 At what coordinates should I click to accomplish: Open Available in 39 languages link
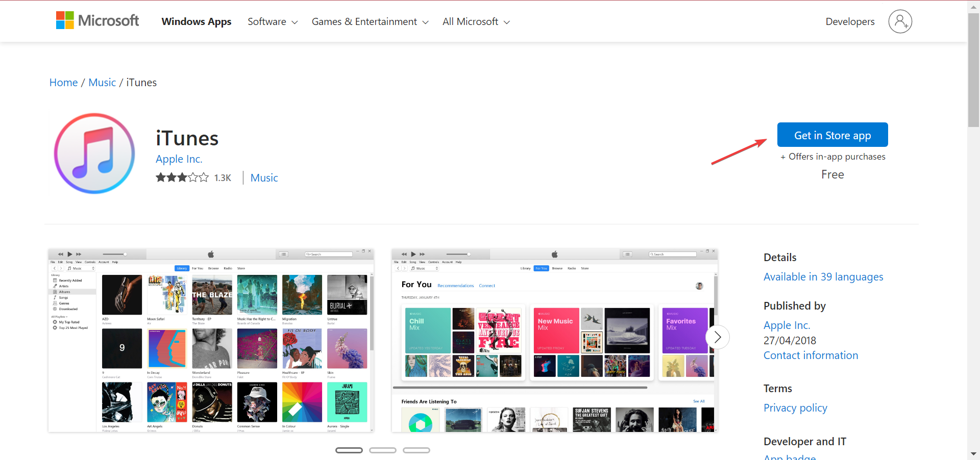click(823, 277)
